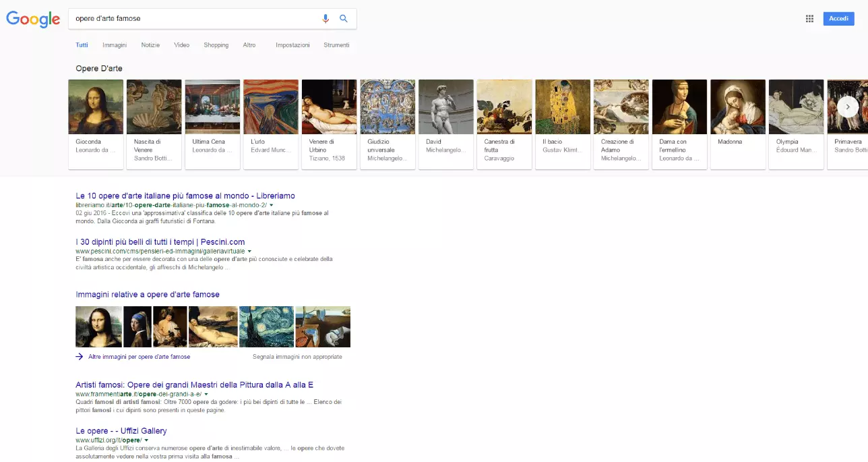Open Le opere Uffizi Gallery result
This screenshot has width=868, height=462.
[x=121, y=430]
